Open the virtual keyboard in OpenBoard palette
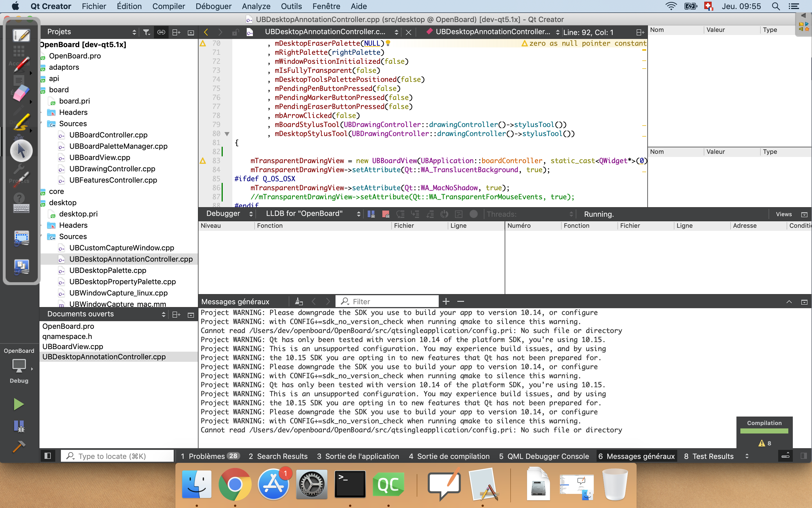Viewport: 812px width, 508px height. [x=21, y=208]
